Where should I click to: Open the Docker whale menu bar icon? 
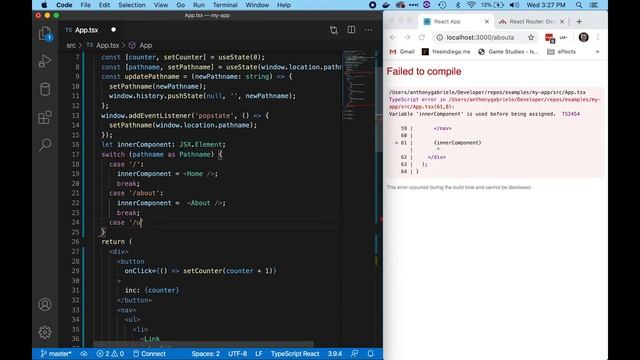point(386,5)
